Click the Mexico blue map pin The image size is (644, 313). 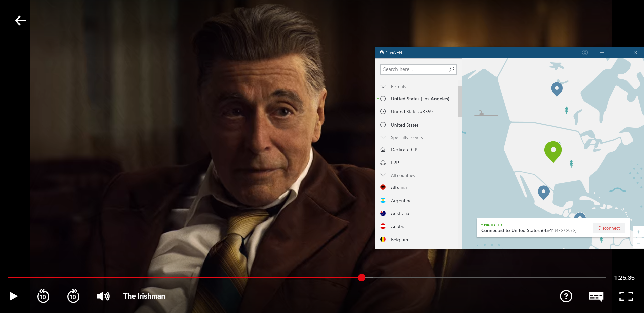point(543,192)
